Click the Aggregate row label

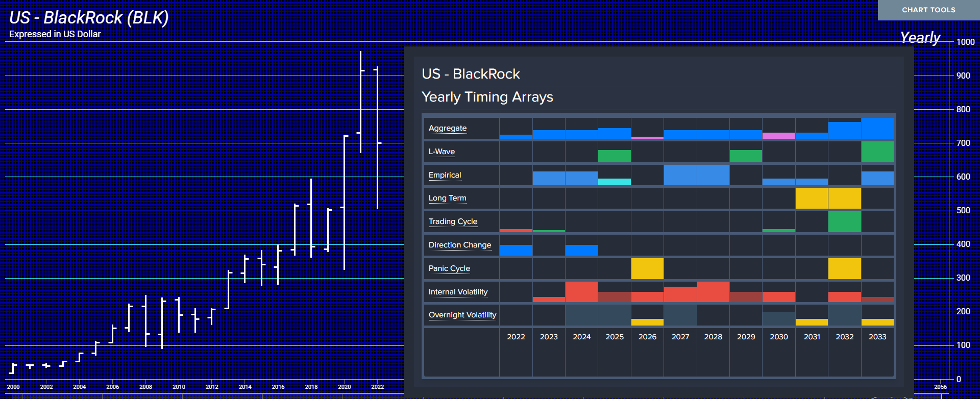pos(448,128)
